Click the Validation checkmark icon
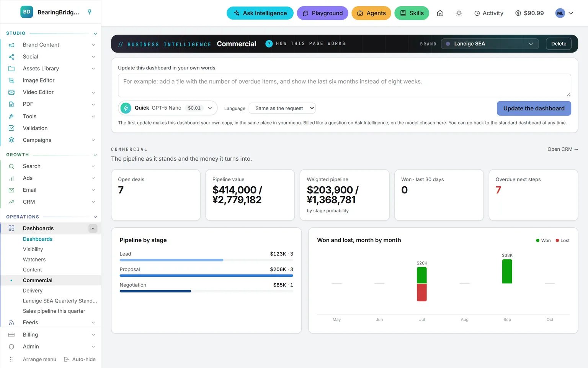 pyautogui.click(x=11, y=128)
